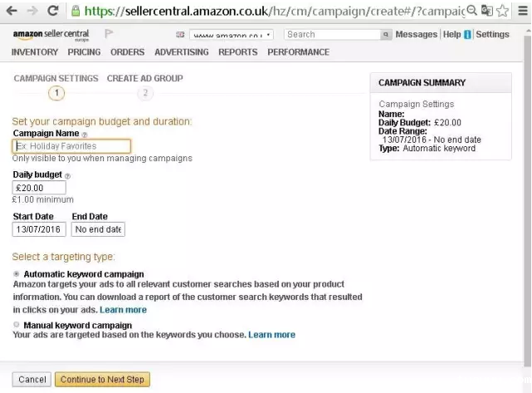
Task: Click the Campaign Name help icon
Action: coord(85,134)
